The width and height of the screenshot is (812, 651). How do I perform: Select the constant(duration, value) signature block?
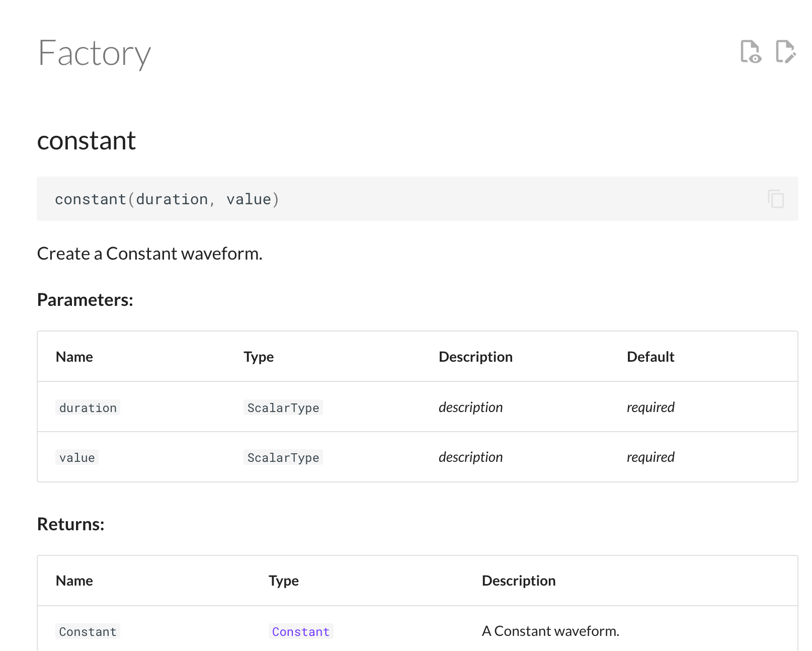tap(167, 199)
